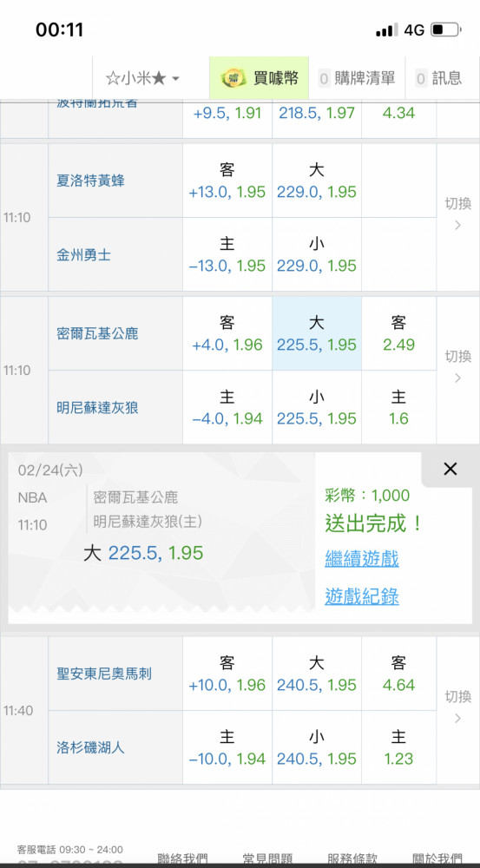Tap the battery indicator in status bar
480x868 pixels.
[x=446, y=30]
